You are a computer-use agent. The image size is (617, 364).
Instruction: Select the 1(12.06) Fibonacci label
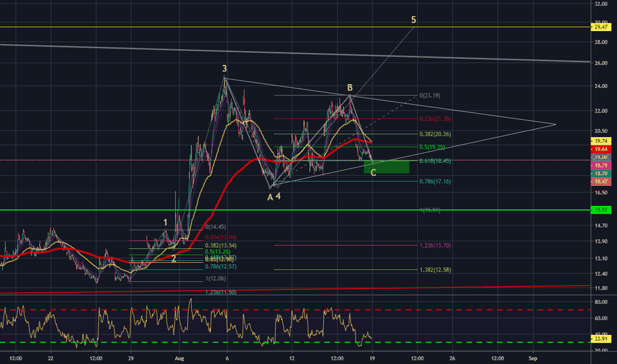[x=216, y=278]
